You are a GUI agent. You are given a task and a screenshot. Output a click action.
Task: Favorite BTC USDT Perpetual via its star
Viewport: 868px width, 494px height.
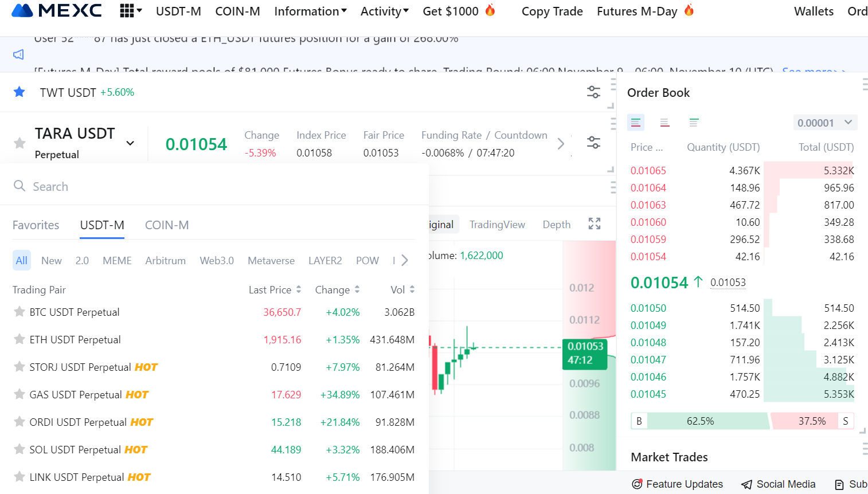click(19, 312)
